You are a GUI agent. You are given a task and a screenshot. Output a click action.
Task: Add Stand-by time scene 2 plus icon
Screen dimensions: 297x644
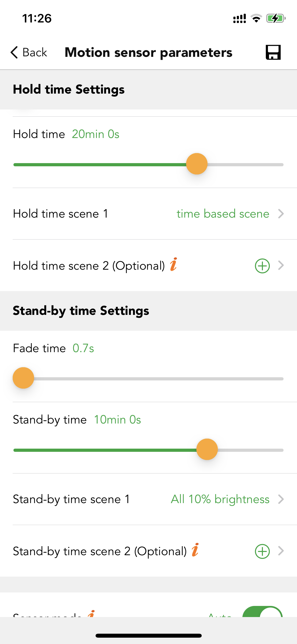tap(262, 551)
